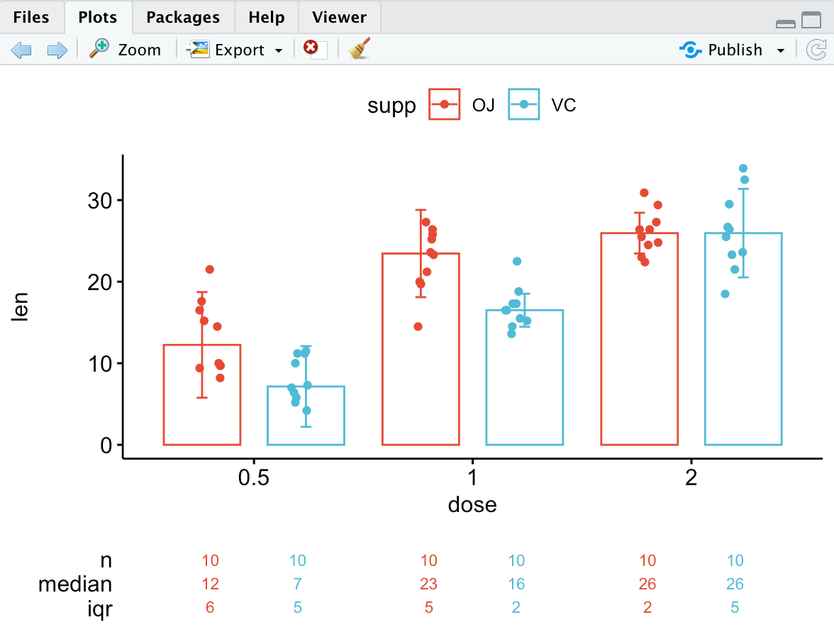
Task: Click the "dose" x-axis title
Action: (472, 505)
